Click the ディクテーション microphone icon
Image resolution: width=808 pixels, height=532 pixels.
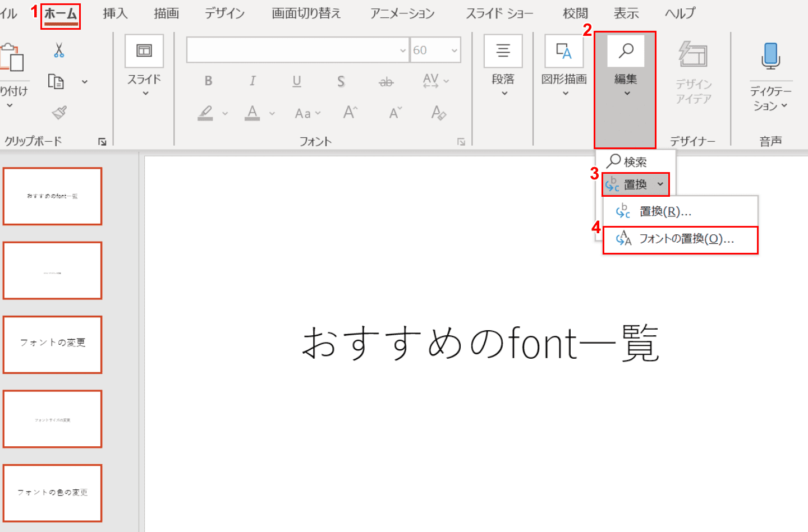[x=771, y=55]
